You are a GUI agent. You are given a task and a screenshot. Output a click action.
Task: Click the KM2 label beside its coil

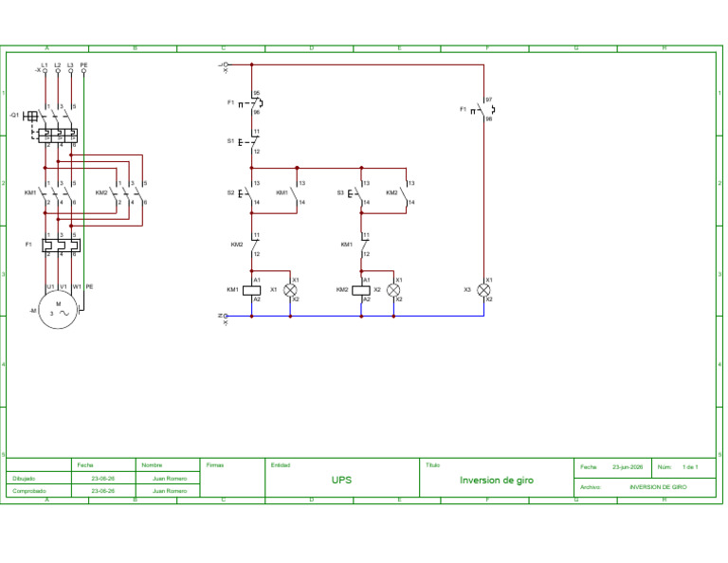click(x=342, y=290)
